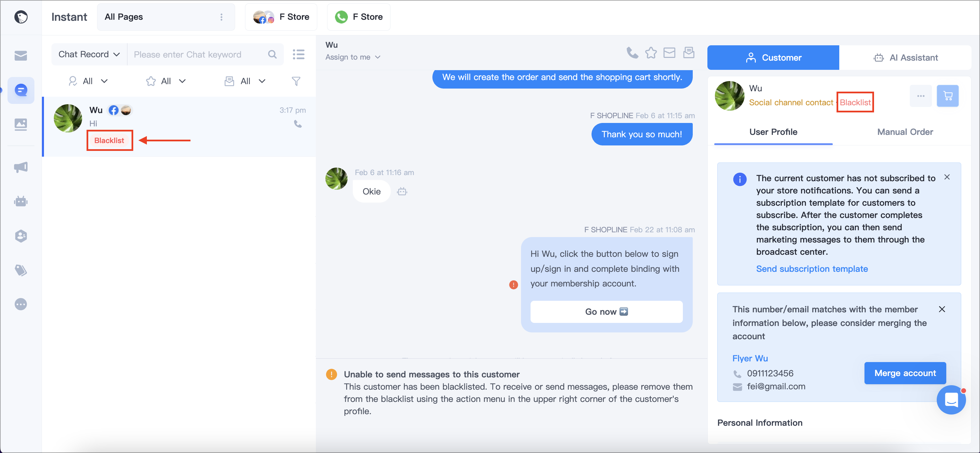The height and width of the screenshot is (453, 980).
Task: Expand the Chat Record dropdown
Action: pyautogui.click(x=89, y=54)
